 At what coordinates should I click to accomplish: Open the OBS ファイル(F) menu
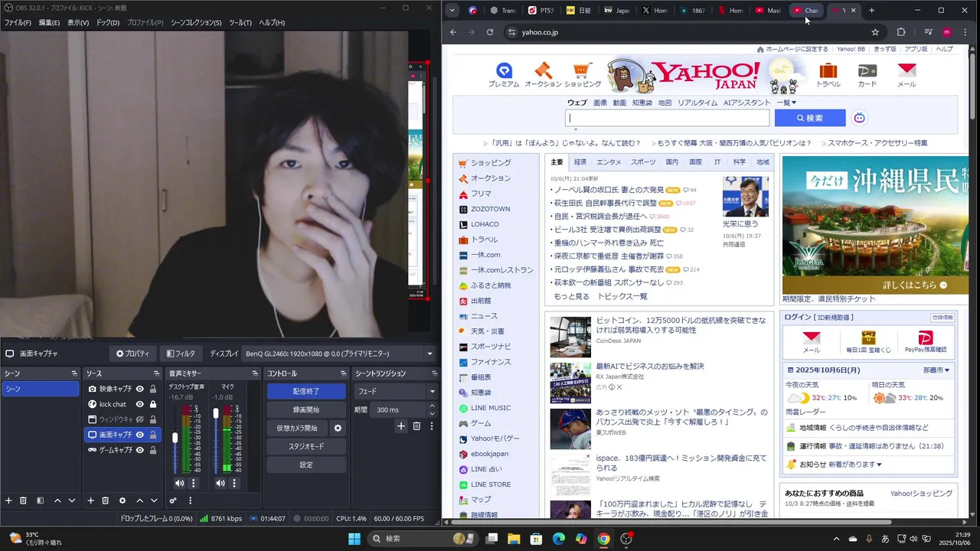18,23
